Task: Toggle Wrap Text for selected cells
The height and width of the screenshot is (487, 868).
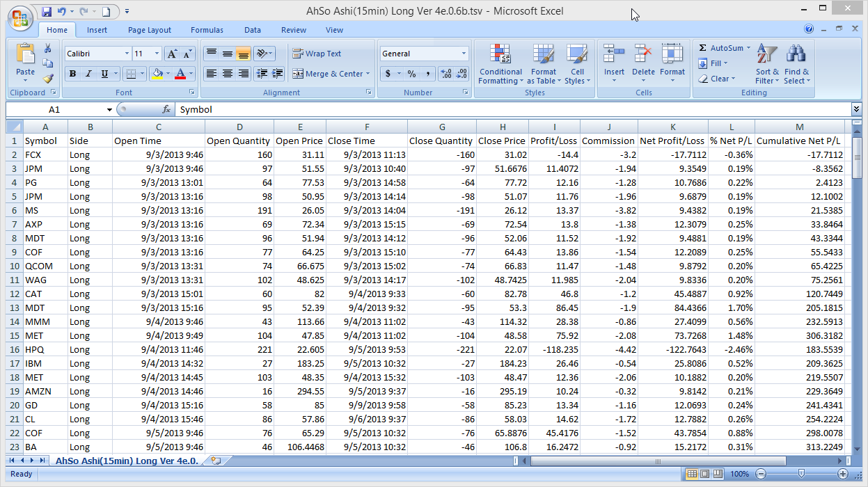Action: coord(317,54)
